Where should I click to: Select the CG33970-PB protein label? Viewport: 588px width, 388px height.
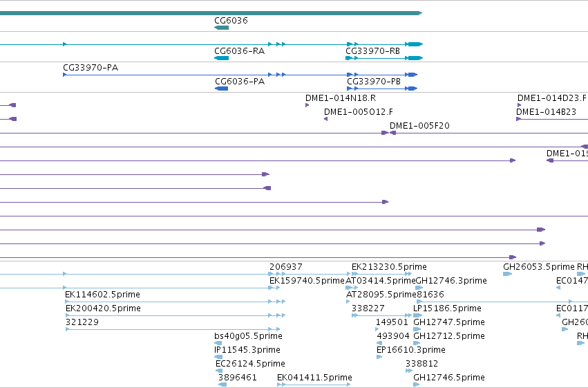[374, 82]
